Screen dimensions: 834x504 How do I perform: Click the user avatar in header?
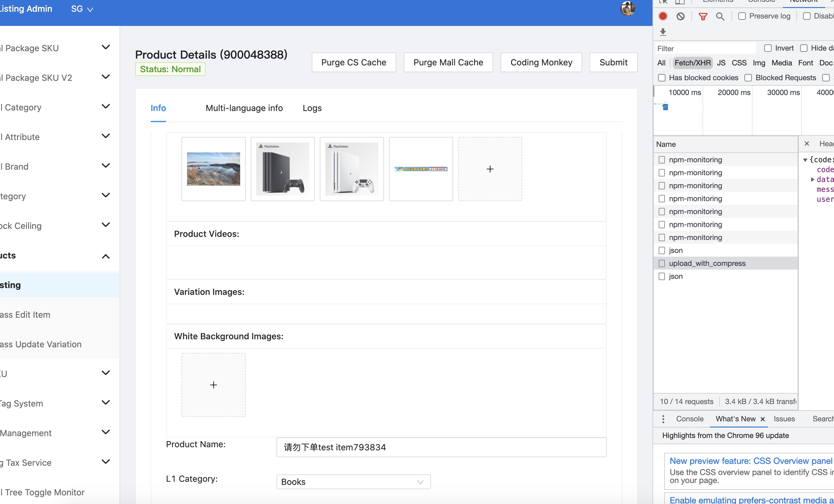(x=627, y=9)
